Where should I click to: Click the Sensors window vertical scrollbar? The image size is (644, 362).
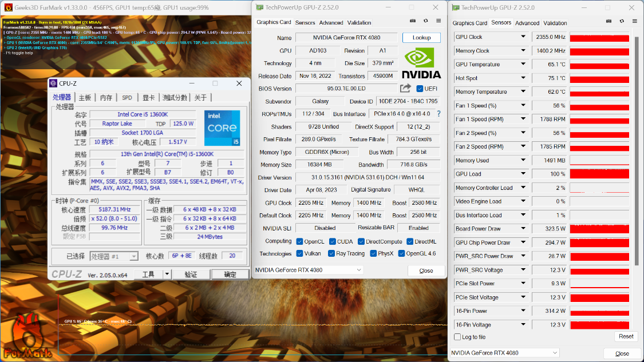(637, 150)
